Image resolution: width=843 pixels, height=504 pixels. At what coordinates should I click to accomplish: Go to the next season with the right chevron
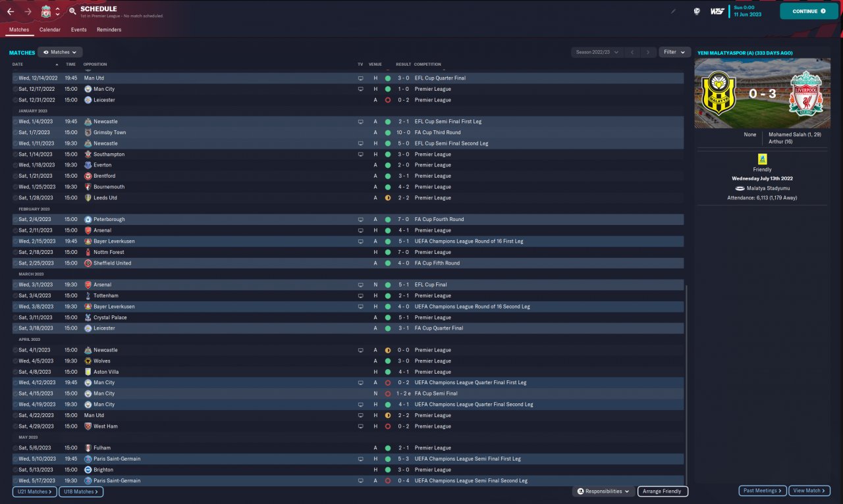click(x=649, y=52)
